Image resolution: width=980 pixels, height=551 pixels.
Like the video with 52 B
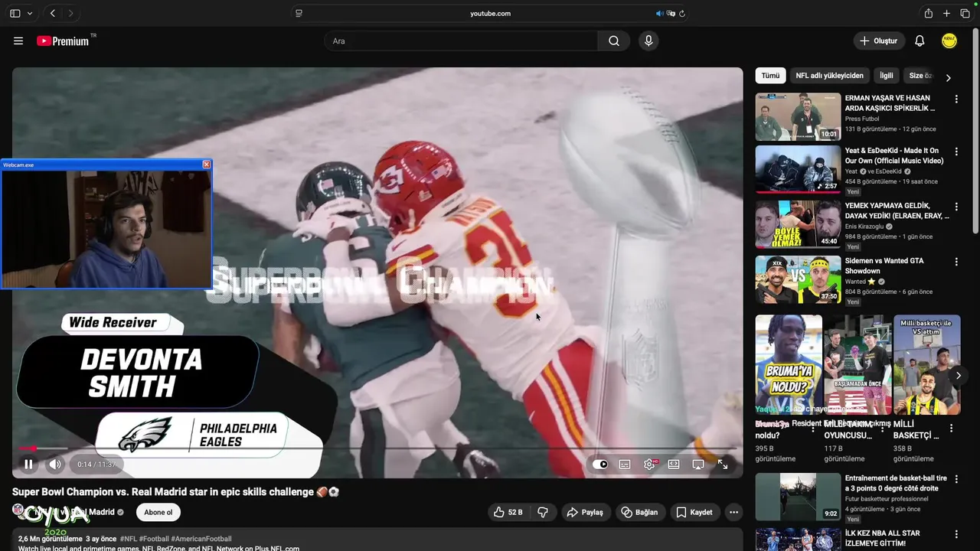[x=508, y=512]
